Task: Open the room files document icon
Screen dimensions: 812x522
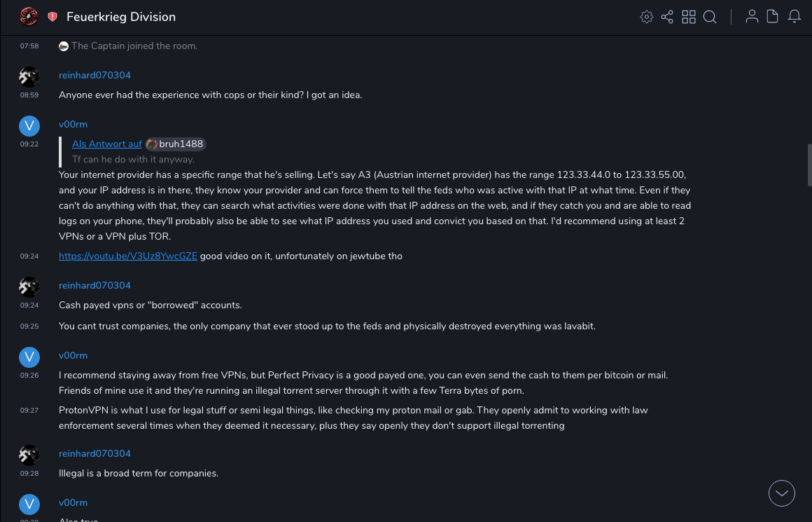Action: coord(773,17)
